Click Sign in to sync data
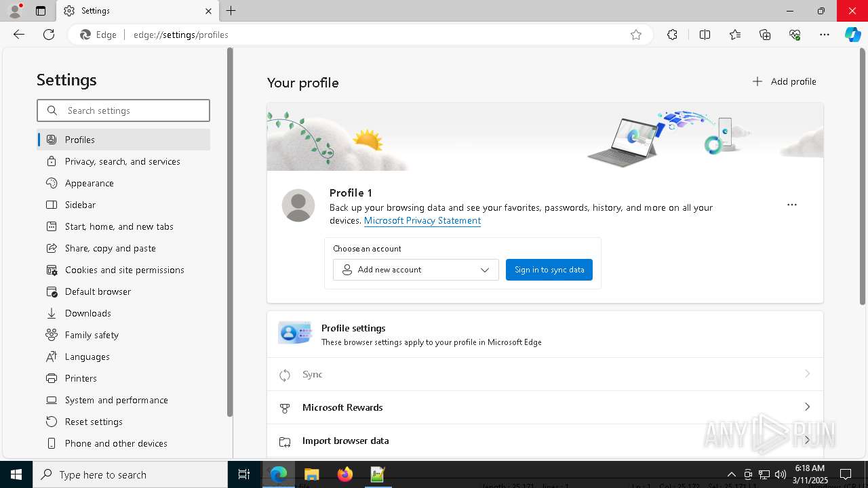Viewport: 868px width, 488px height. [x=549, y=270]
